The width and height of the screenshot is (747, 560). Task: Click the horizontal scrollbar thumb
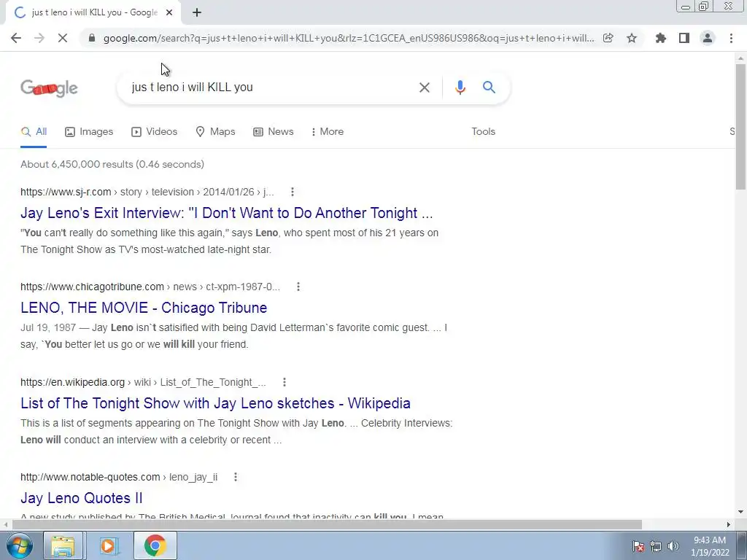coord(327,524)
